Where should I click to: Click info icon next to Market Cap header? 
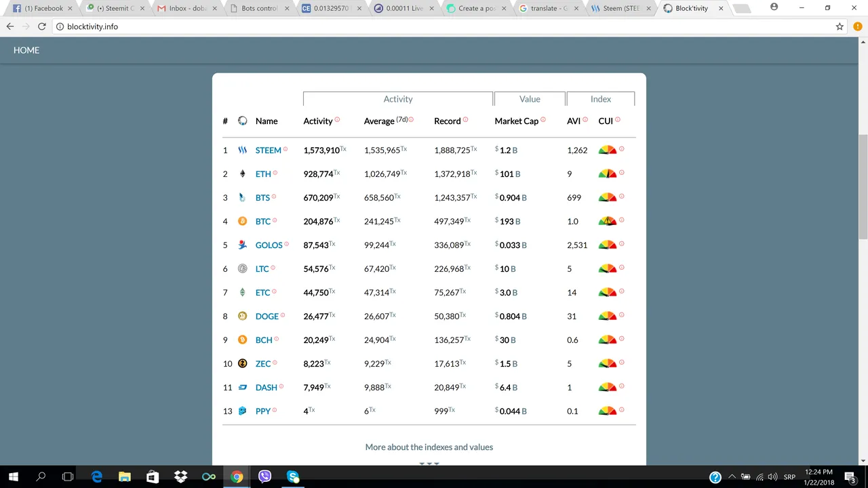point(543,119)
